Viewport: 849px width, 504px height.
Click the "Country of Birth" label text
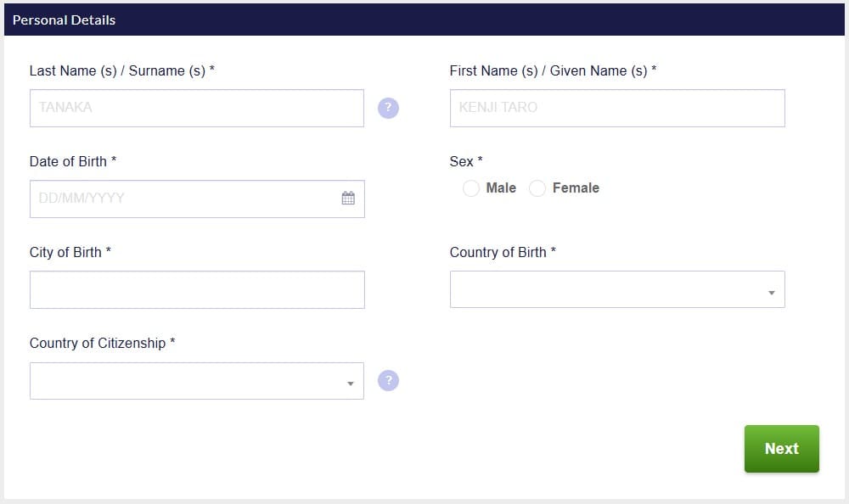503,252
